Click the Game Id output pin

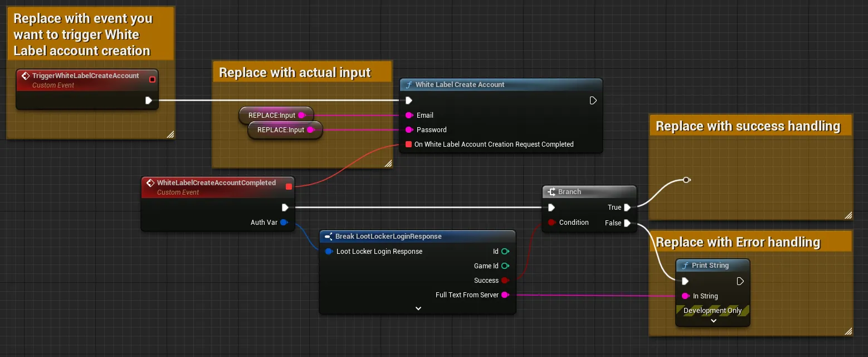(505, 266)
